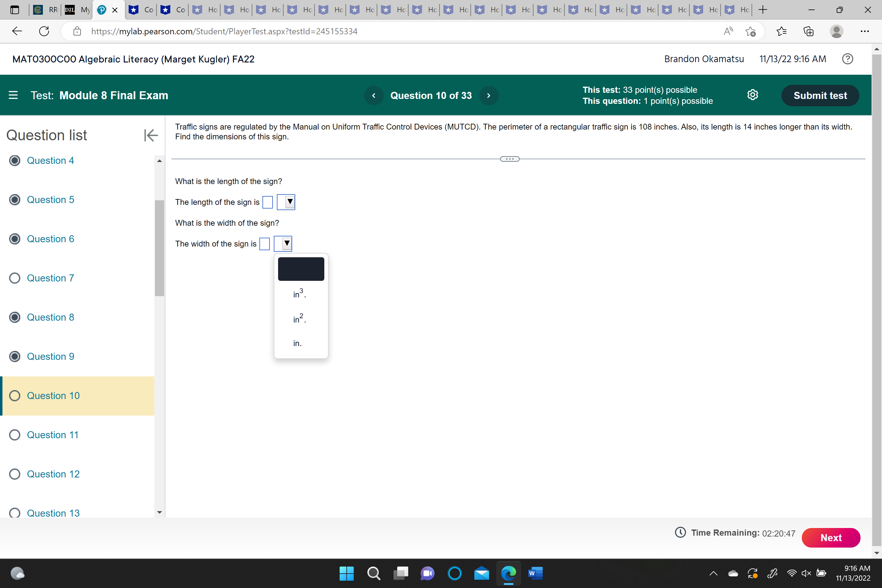Open Question 9 in the question list

tap(50, 356)
